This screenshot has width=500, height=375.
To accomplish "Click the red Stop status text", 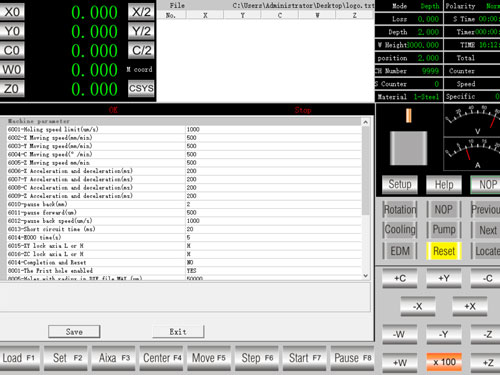I will 303,110.
